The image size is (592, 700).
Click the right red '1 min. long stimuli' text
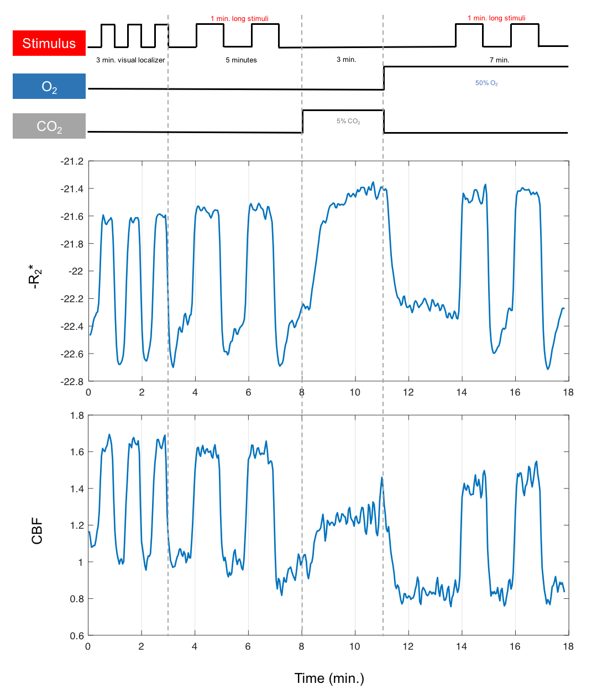[496, 18]
